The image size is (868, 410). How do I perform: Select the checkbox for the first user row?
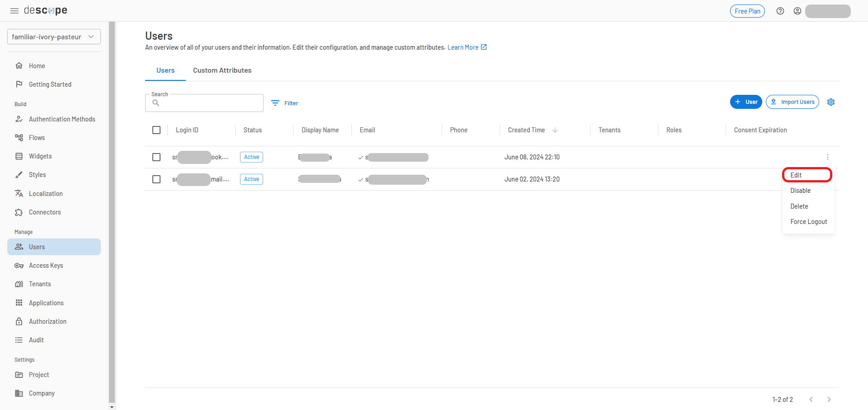[x=156, y=157]
